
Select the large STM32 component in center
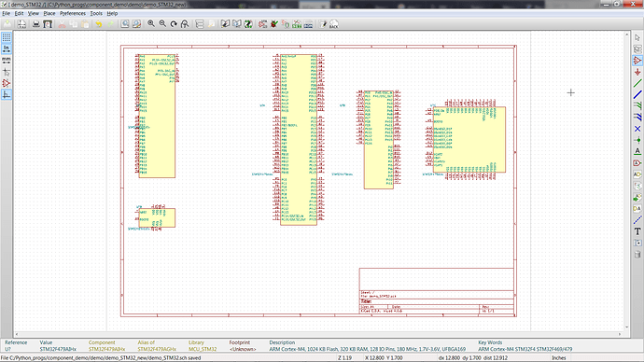(x=299, y=140)
